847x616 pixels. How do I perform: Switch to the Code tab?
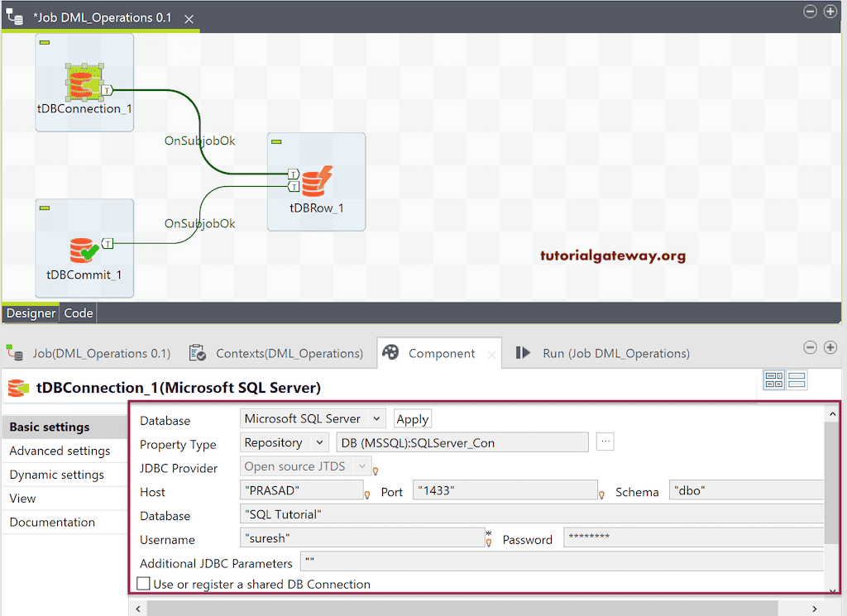coord(78,313)
